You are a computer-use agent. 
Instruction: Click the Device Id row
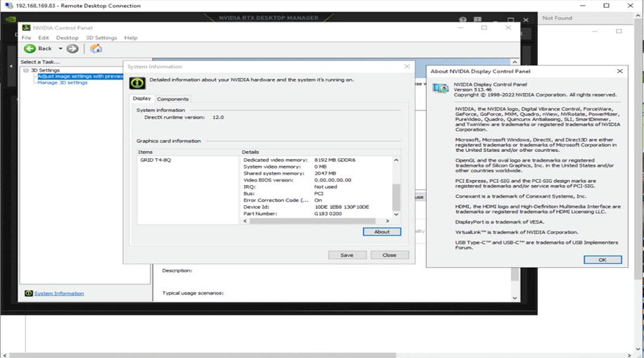tap(316, 207)
